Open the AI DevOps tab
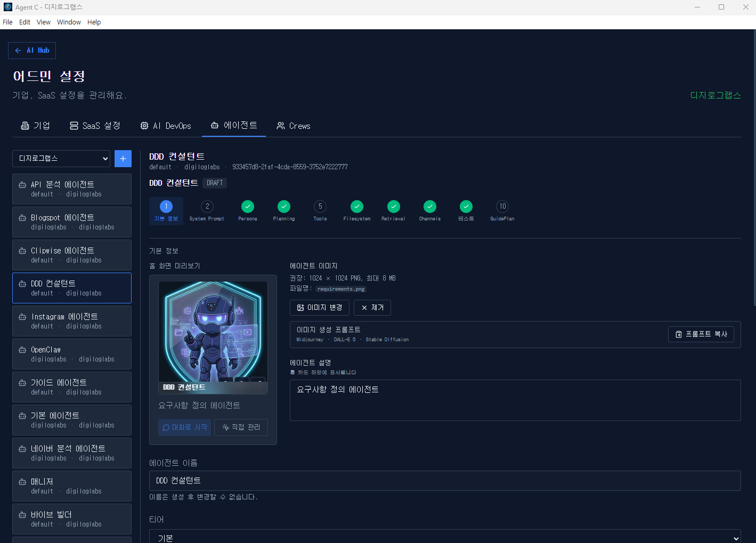This screenshot has width=756, height=543. point(165,126)
